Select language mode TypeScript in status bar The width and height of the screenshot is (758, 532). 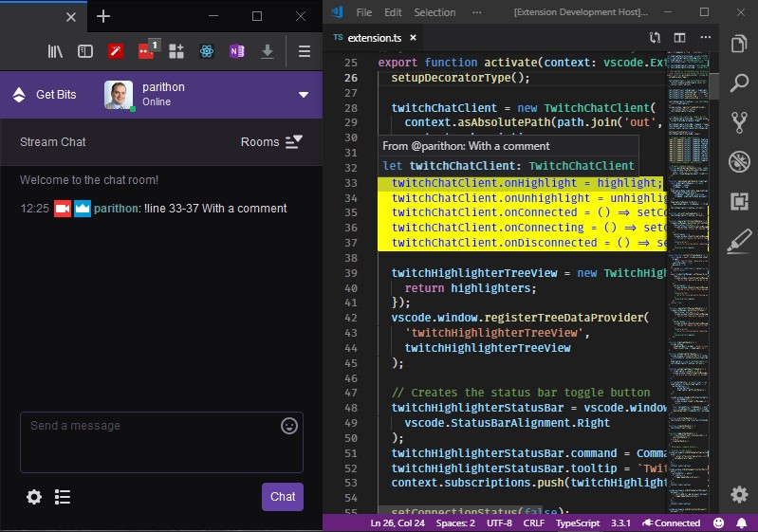[x=578, y=523]
